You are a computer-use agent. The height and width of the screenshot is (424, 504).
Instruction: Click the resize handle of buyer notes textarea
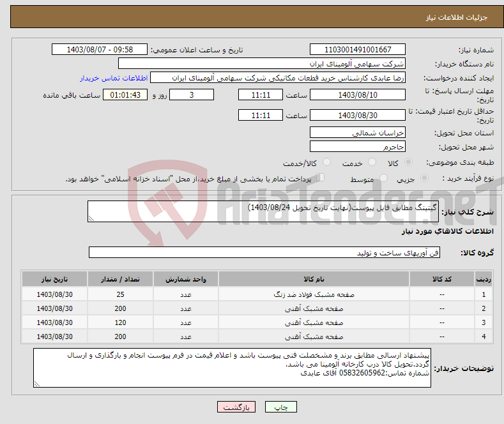(37, 384)
